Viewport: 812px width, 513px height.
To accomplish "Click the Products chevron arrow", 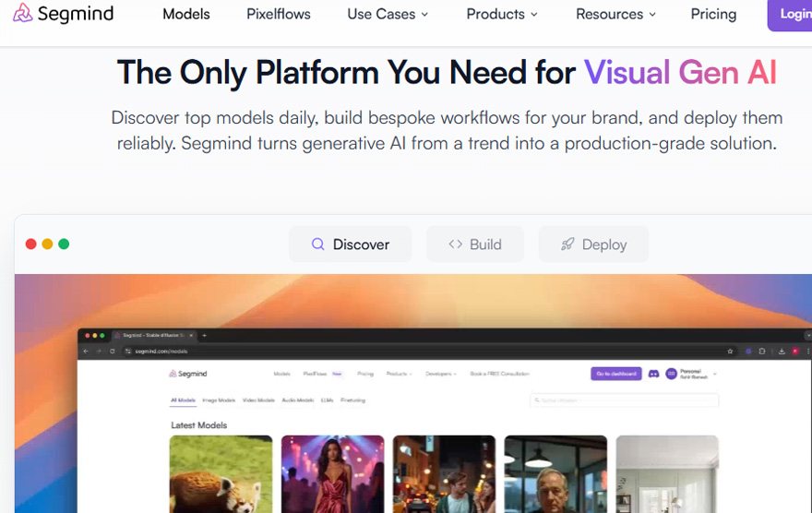I will tap(534, 15).
